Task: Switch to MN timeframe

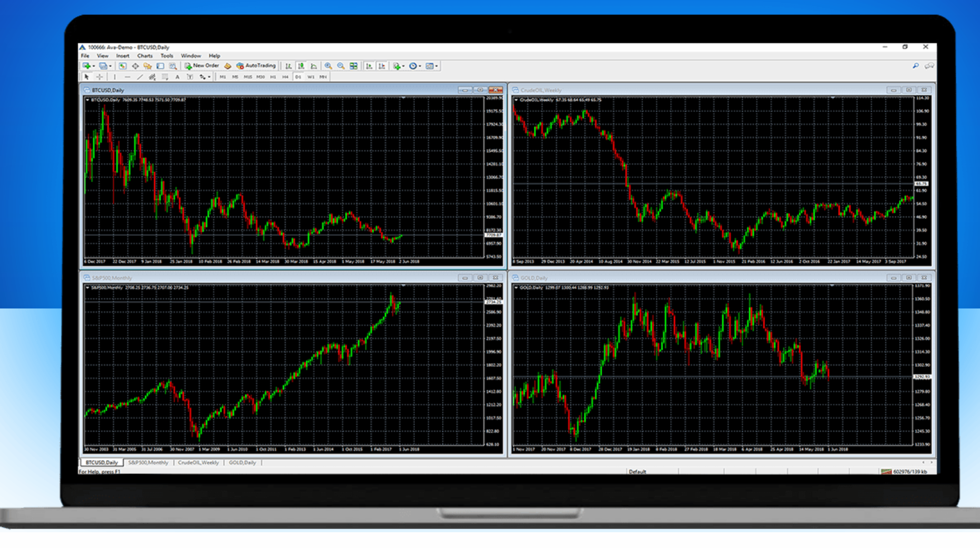Action: pos(323,77)
